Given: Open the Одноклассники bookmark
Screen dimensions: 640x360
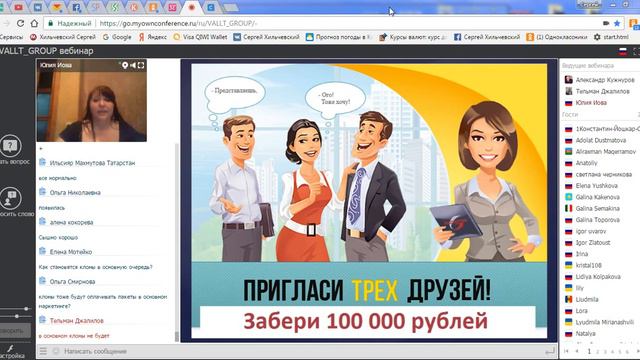Looking at the screenshot, I should coord(557,37).
